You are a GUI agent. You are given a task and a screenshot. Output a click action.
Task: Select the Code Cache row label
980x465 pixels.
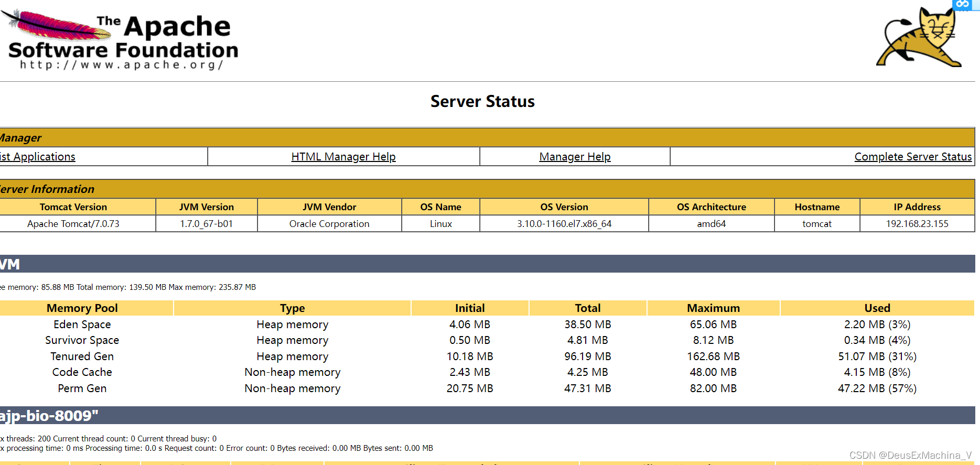(82, 372)
